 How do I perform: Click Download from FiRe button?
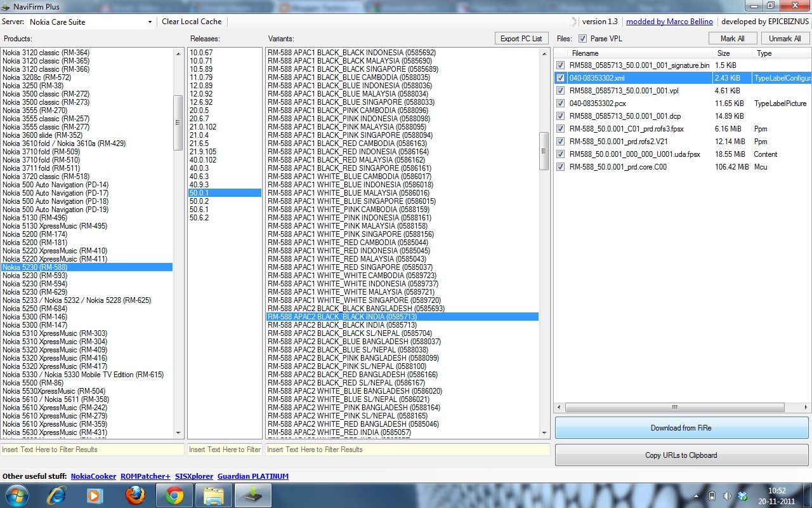[681, 428]
